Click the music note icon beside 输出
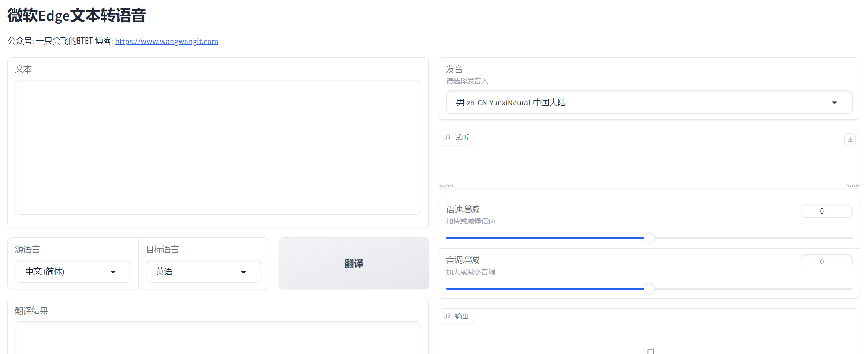Viewport: 868px width, 354px height. tap(447, 316)
